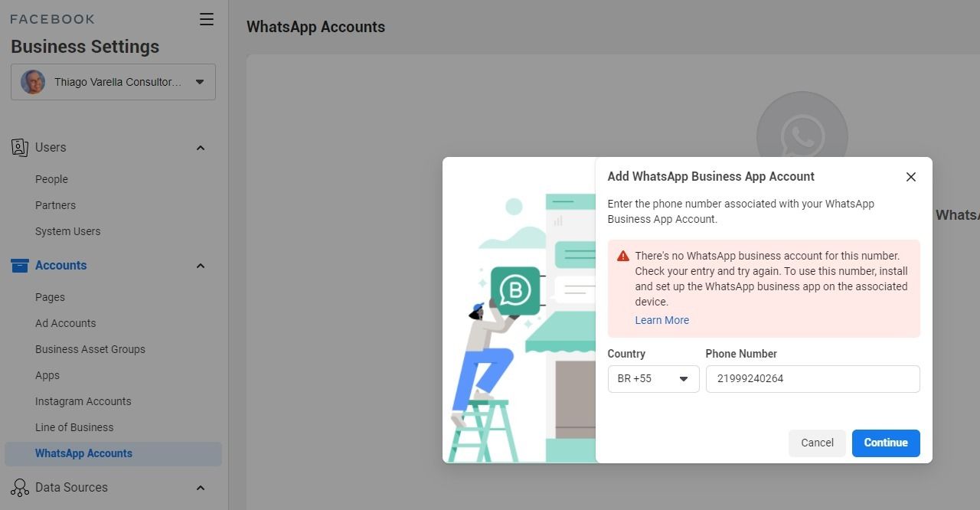
Task: Open System Users in the sidebar
Action: click(x=67, y=231)
